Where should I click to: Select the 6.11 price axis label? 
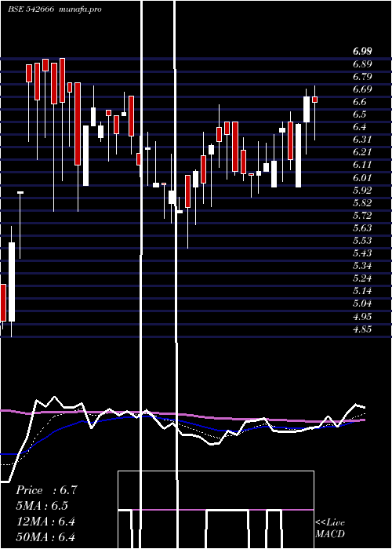click(362, 165)
